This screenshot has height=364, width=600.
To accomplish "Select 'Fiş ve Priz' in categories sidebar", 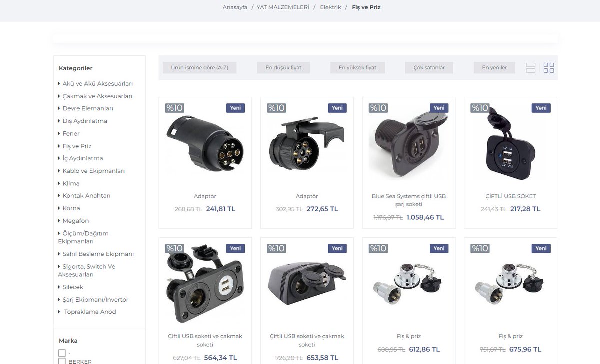I will [77, 146].
